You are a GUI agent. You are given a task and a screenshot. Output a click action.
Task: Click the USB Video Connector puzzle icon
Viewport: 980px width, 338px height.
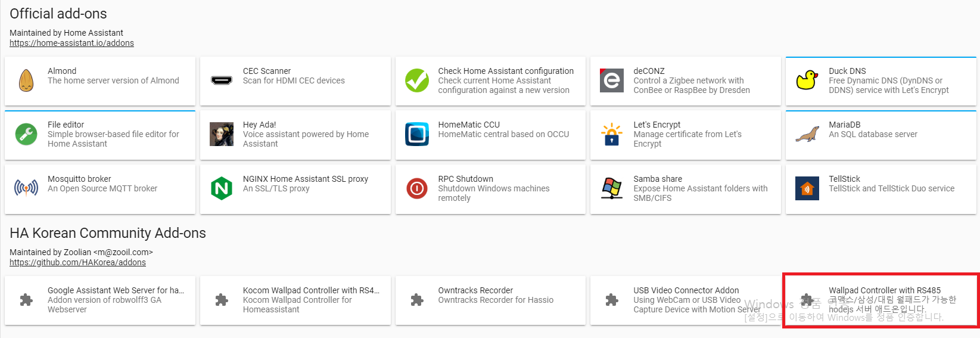pyautogui.click(x=612, y=300)
